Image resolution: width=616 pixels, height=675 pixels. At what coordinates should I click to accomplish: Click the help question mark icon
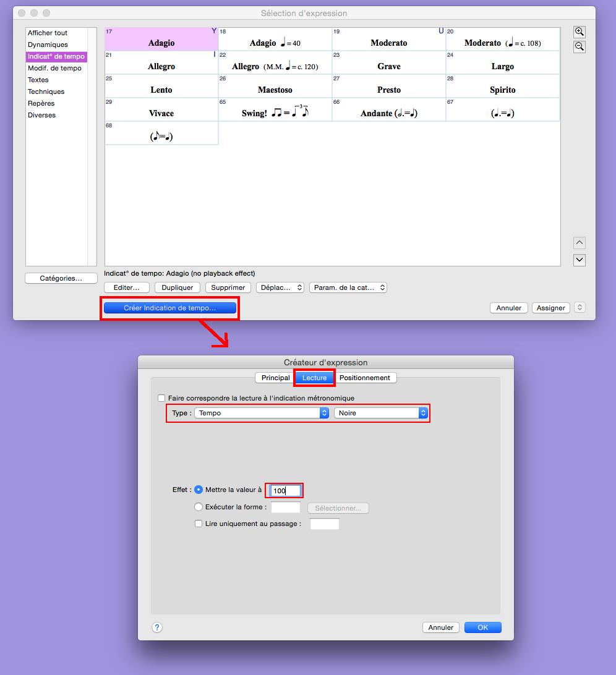pos(157,627)
